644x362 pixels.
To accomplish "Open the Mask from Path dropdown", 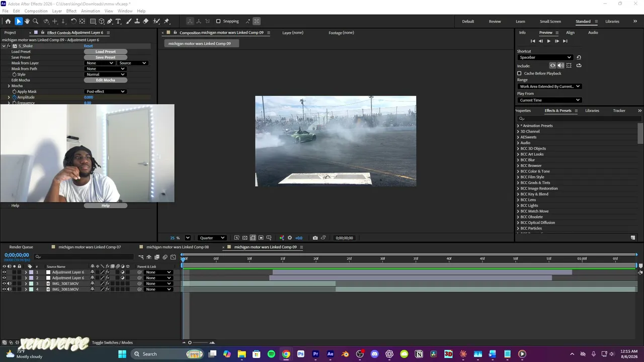I will coord(105,68).
